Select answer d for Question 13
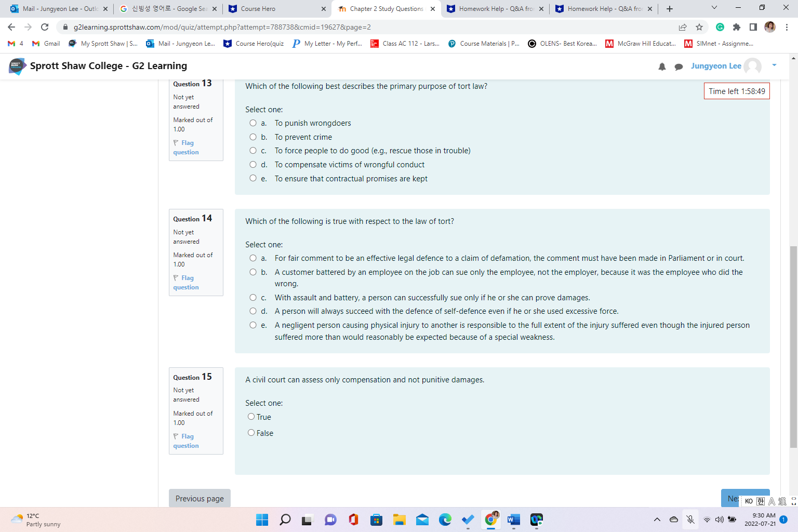 pyautogui.click(x=253, y=164)
